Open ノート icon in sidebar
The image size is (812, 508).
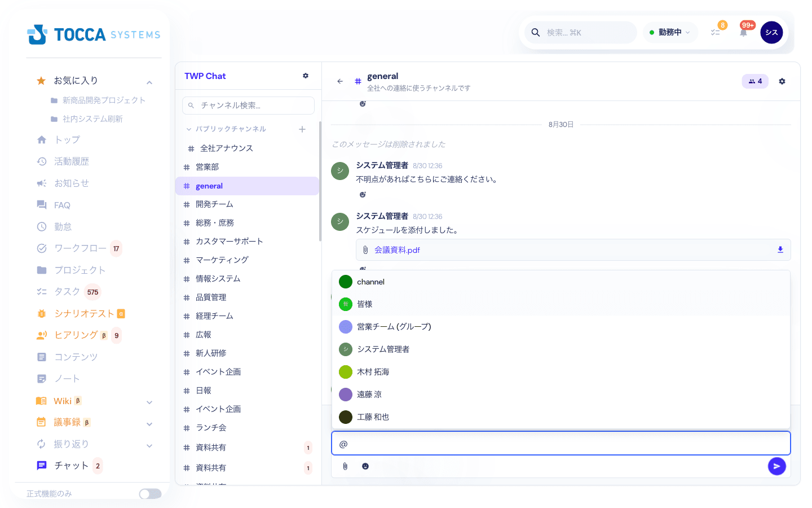[x=42, y=379]
